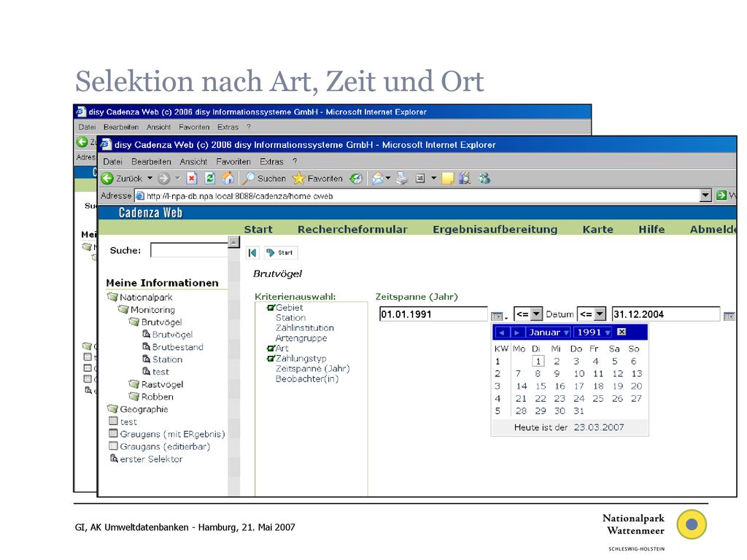
Task: Open the mail envelope icon
Action: [x=377, y=179]
